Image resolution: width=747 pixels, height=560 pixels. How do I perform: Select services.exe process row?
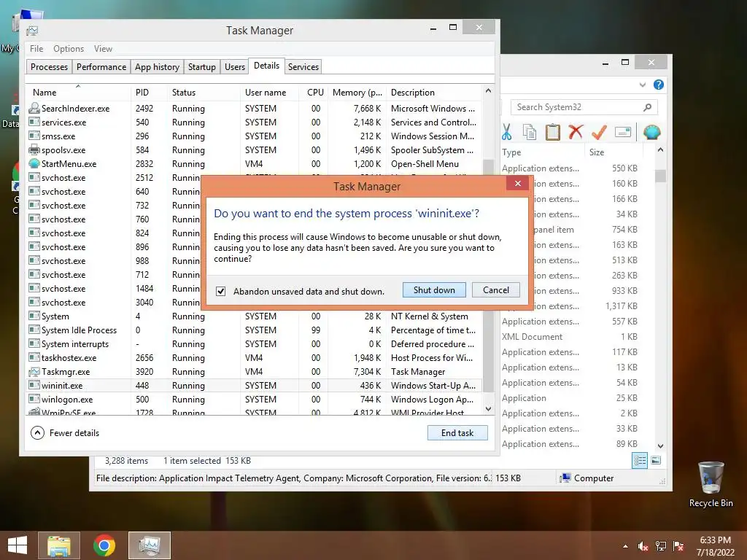[x=255, y=122]
